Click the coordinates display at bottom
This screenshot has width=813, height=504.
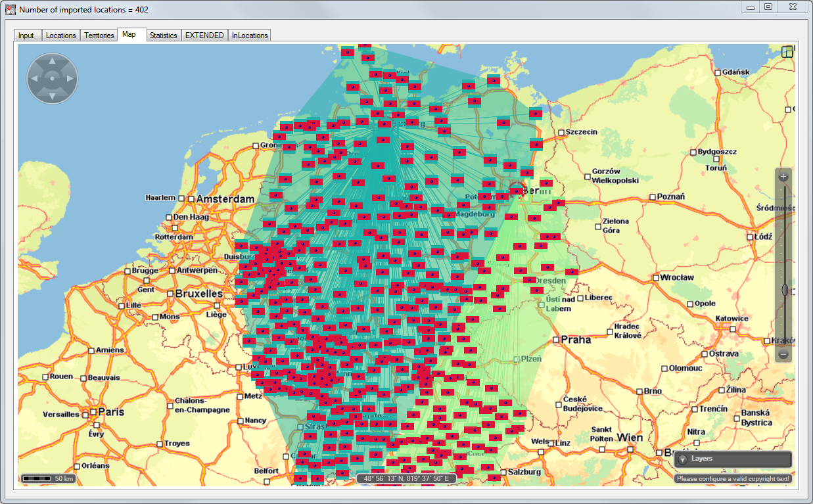(x=406, y=478)
